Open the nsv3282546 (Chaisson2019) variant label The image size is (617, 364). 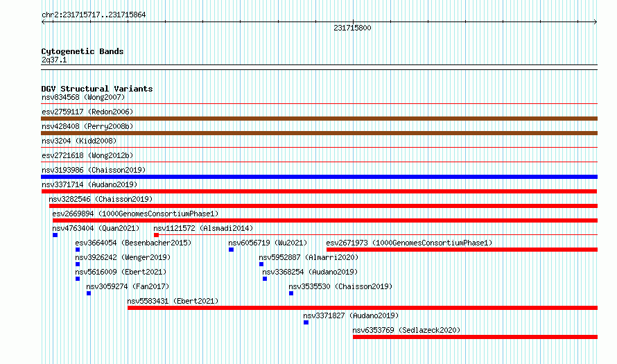click(101, 199)
